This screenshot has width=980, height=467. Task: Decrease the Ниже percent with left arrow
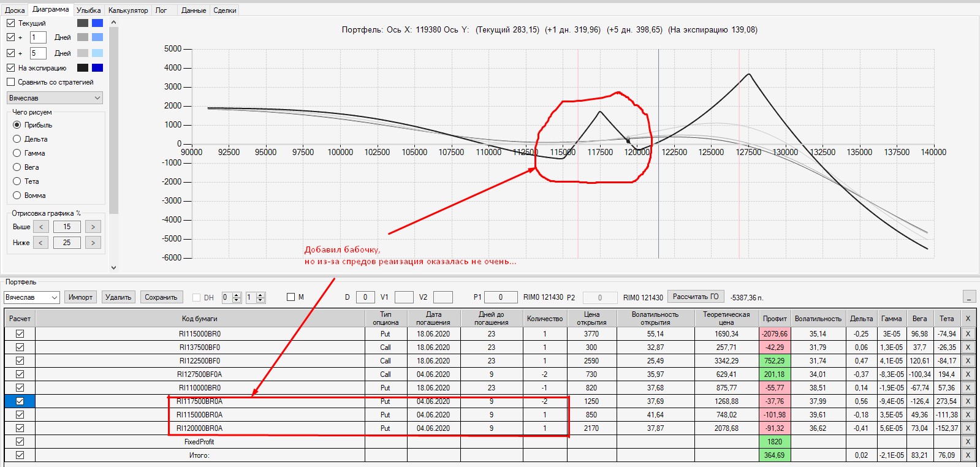(41, 243)
